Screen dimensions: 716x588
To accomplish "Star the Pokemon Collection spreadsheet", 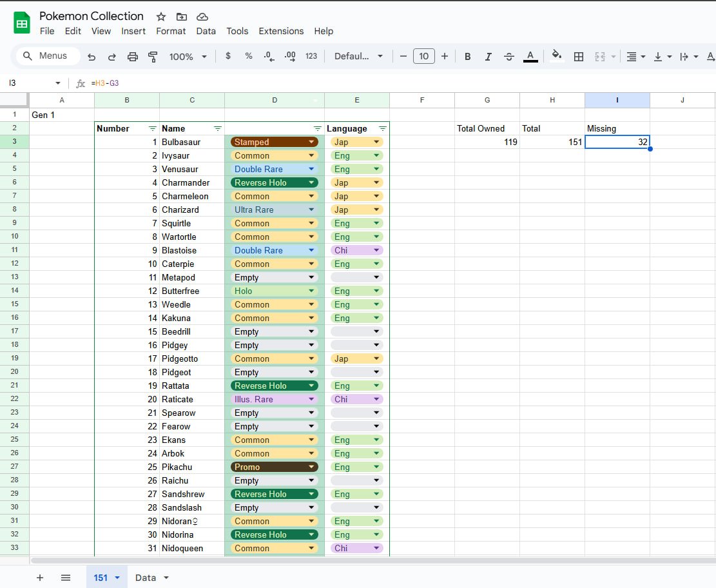I will pos(160,16).
